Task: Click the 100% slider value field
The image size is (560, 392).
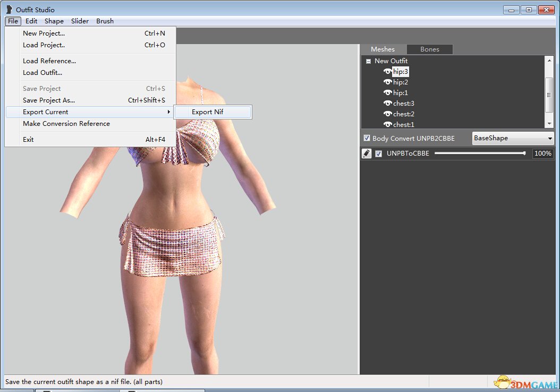Action: pos(542,154)
